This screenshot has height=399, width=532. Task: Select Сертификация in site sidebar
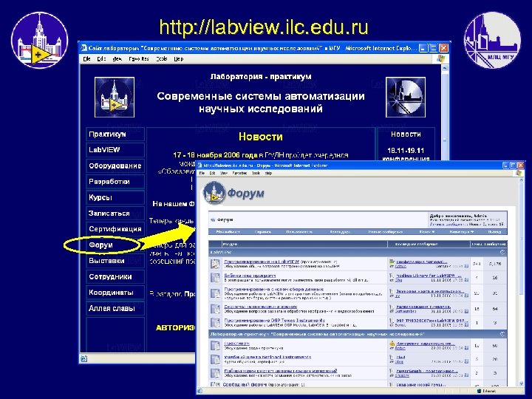click(x=115, y=229)
